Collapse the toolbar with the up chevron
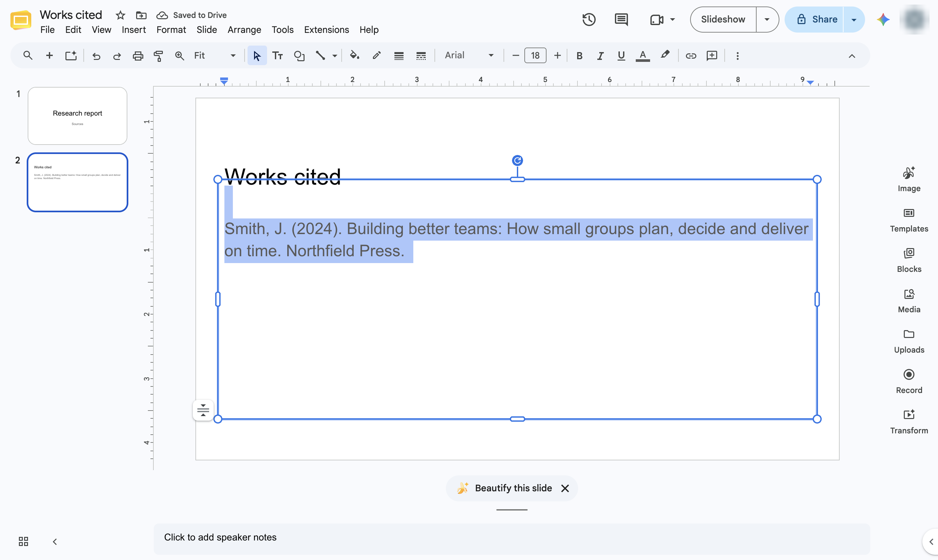Image resolution: width=938 pixels, height=560 pixels. (852, 56)
